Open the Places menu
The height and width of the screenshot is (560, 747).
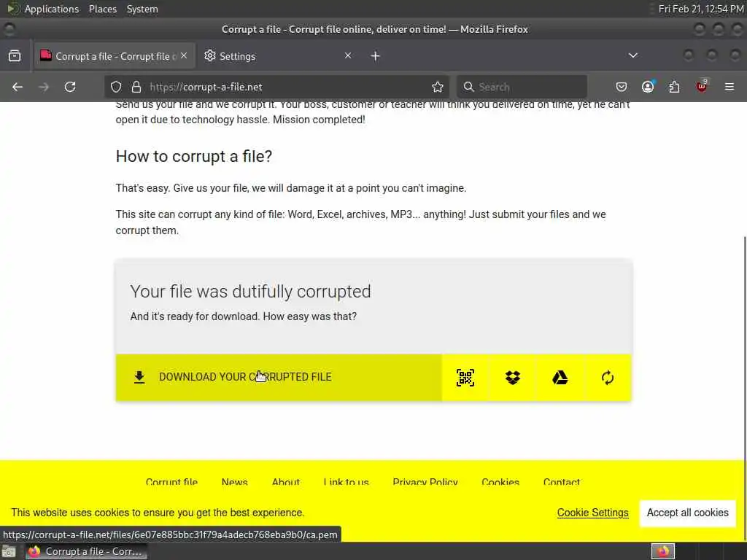coord(102,9)
